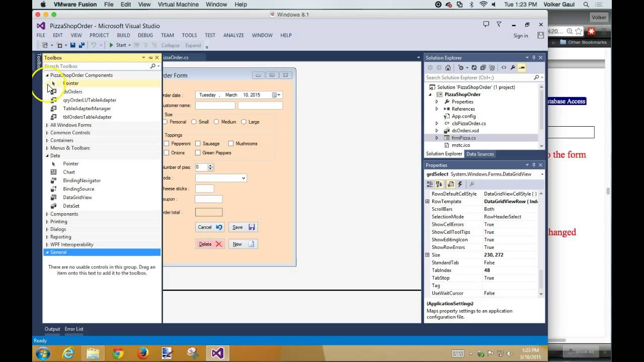
Task: Open the soda combo box dropdown
Action: pos(244,178)
